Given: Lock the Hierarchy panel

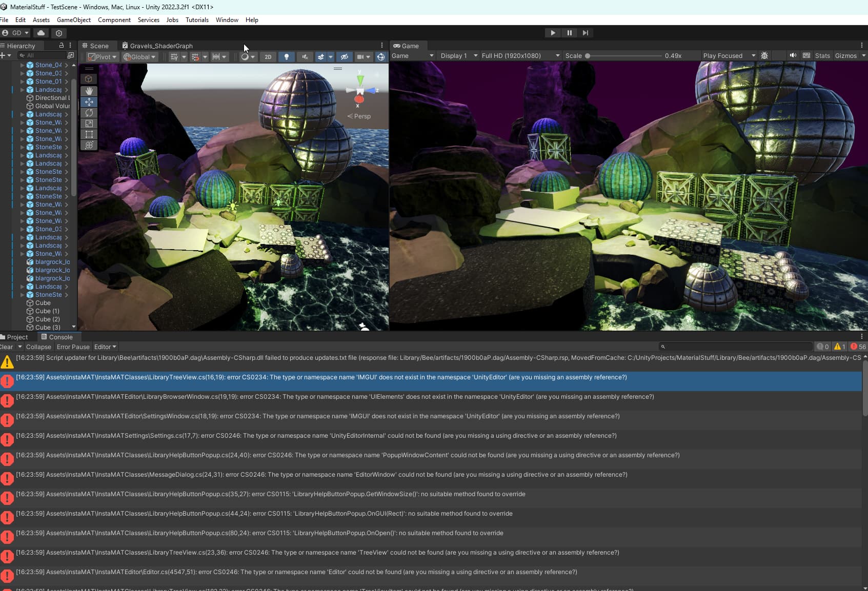Looking at the screenshot, I should 62,46.
